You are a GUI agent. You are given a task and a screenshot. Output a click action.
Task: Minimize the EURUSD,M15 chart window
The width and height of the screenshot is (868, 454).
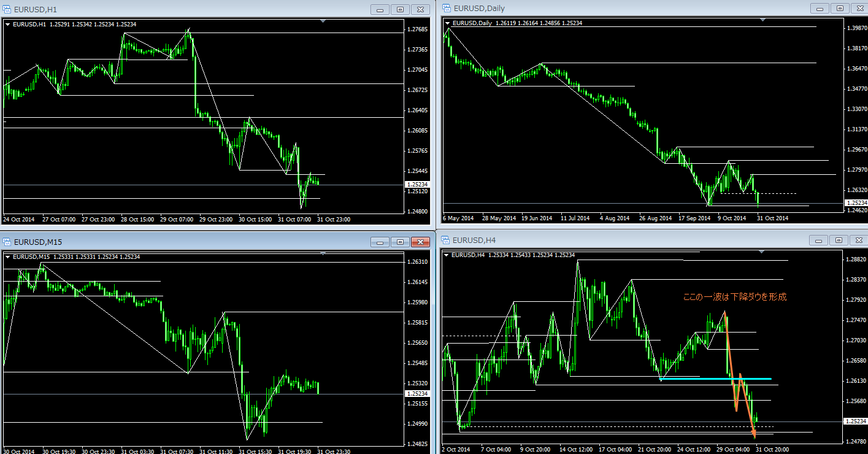coord(380,242)
